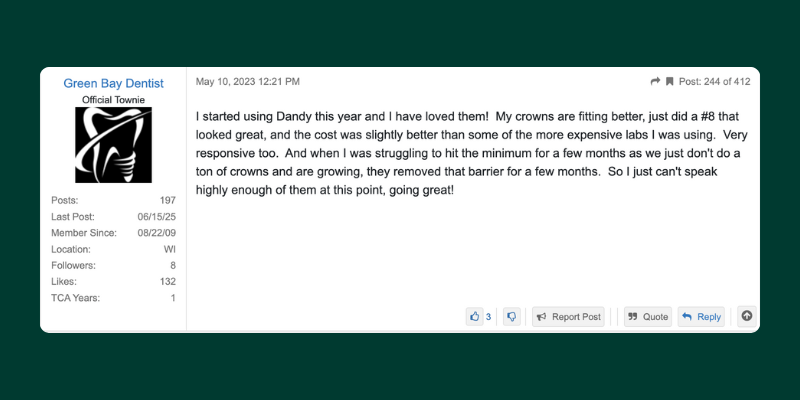800x400 pixels.
Task: Open the Green Bay Dentist profile link
Action: tap(113, 83)
